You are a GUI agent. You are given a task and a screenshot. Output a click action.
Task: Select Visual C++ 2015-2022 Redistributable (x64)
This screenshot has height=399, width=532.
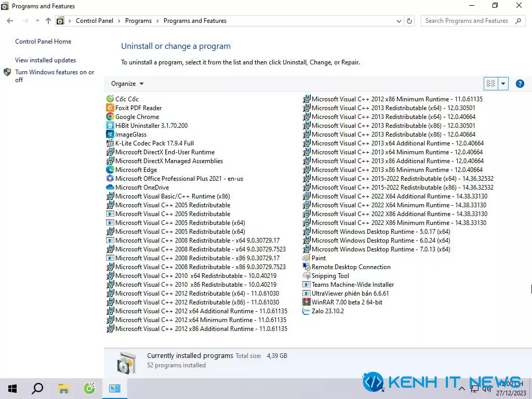[x=398, y=179]
